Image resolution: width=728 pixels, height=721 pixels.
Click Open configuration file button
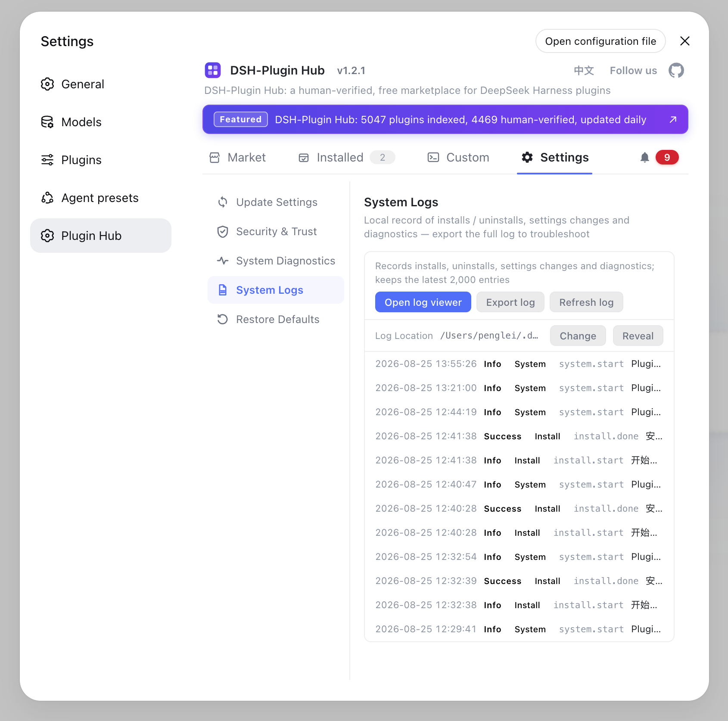[x=600, y=41]
